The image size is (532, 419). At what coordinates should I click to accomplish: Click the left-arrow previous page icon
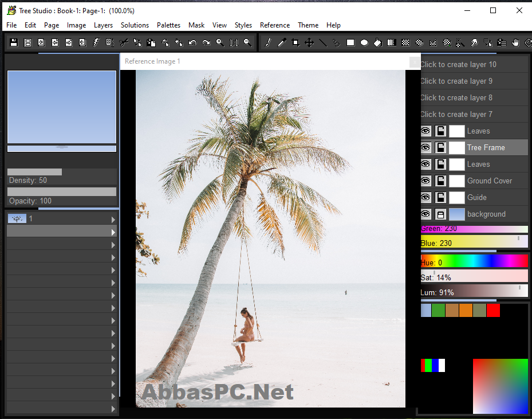(x=55, y=42)
